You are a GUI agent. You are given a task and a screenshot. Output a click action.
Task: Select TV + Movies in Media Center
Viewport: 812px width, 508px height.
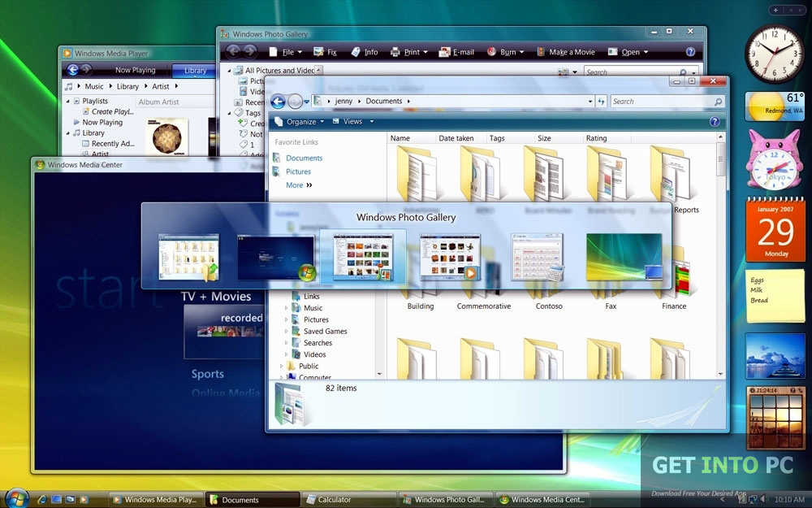point(218,296)
